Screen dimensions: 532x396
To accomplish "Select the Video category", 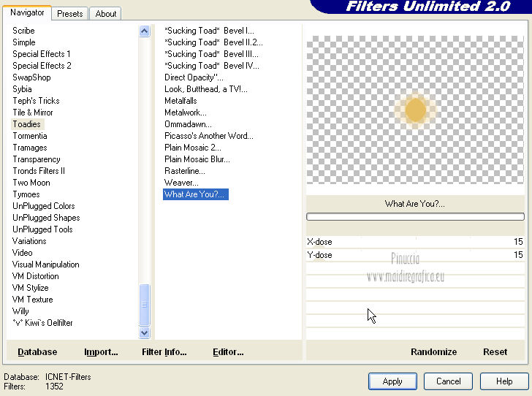I will (x=23, y=253).
